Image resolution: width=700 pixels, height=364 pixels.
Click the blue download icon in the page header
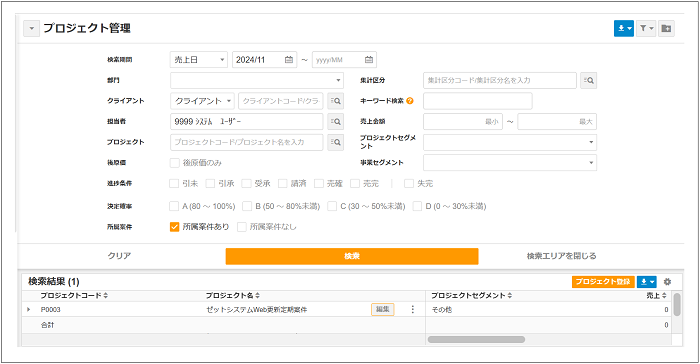(x=624, y=28)
